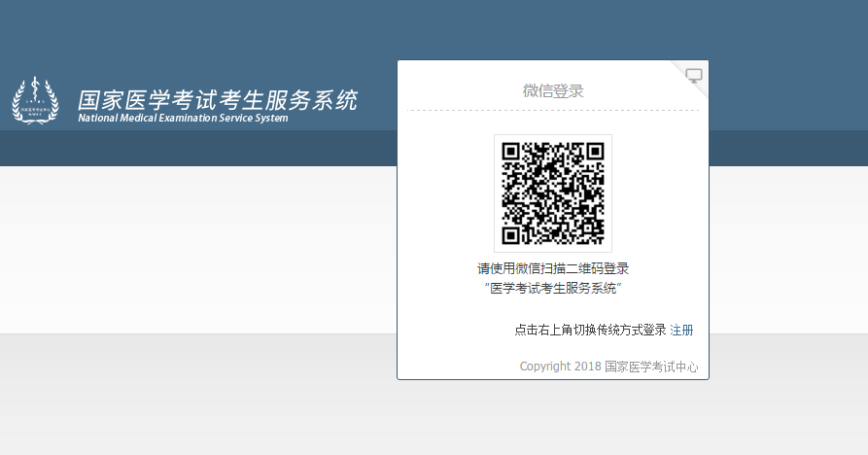The height and width of the screenshot is (455, 868).
Task: Click the 点击右上角切换传统方式登录 hint text
Action: pos(590,330)
